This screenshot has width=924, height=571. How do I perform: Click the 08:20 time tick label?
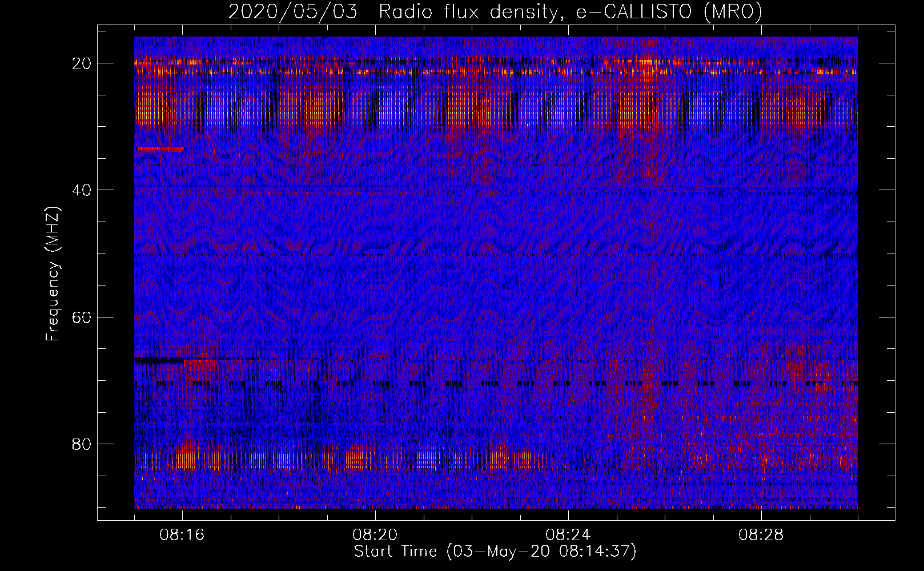(375, 535)
